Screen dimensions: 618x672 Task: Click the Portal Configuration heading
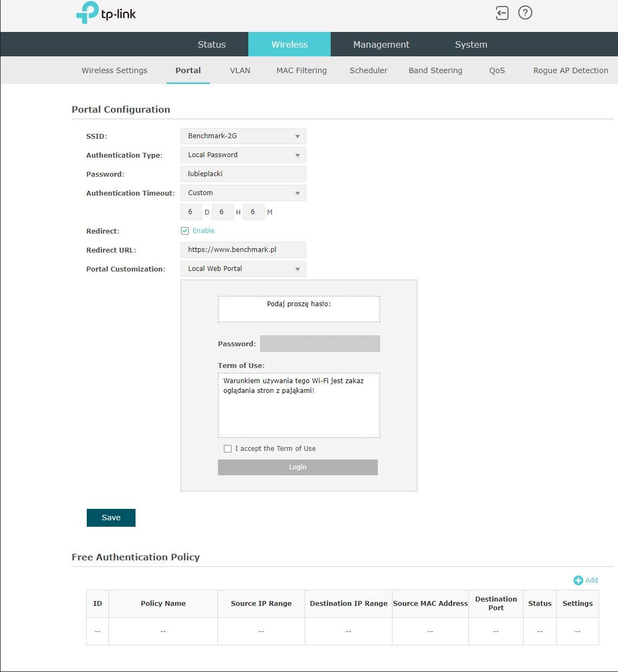pyautogui.click(x=121, y=109)
